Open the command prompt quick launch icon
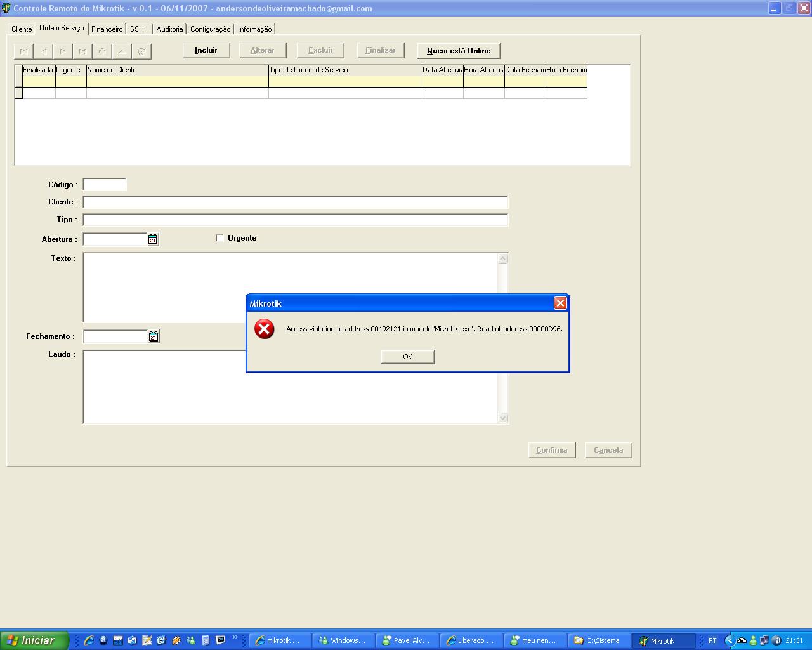The width and height of the screenshot is (812, 650). coord(220,640)
